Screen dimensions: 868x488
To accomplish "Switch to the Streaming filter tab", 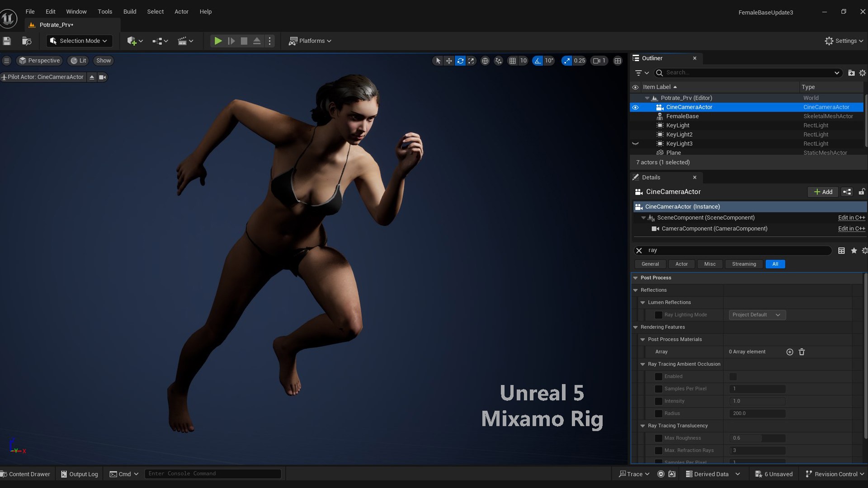I will tap(744, 264).
